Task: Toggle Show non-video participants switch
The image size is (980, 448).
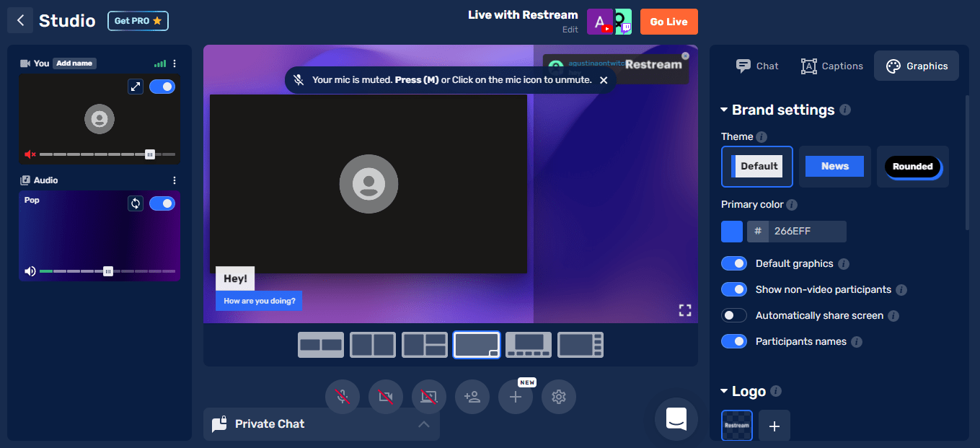Action: (x=734, y=290)
